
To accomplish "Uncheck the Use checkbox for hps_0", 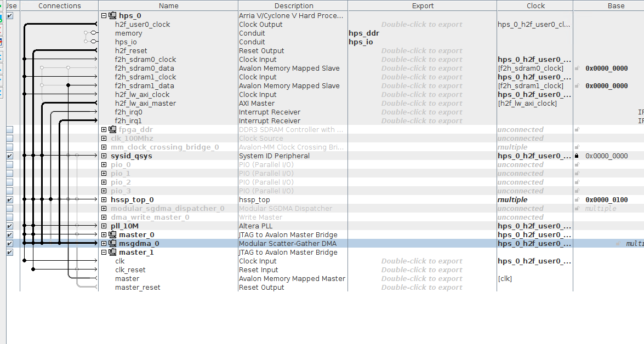I will 10,16.
